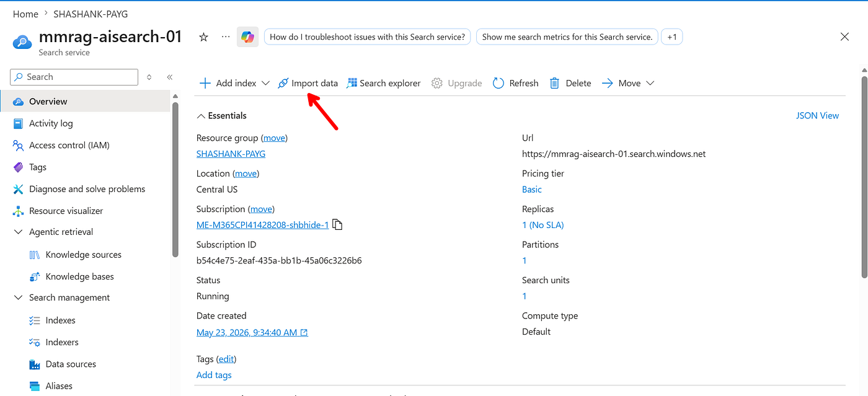The height and width of the screenshot is (396, 868).
Task: Open Search explorer grid icon
Action: [352, 83]
